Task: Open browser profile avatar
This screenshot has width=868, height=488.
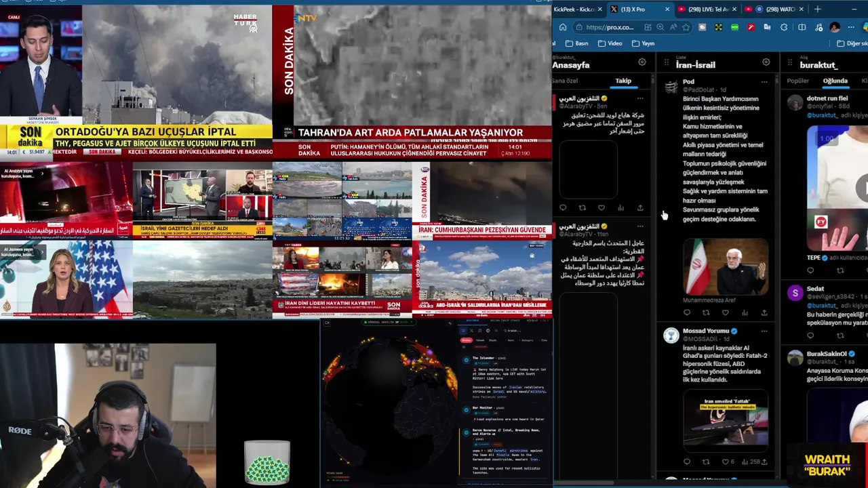Action: 835,27
